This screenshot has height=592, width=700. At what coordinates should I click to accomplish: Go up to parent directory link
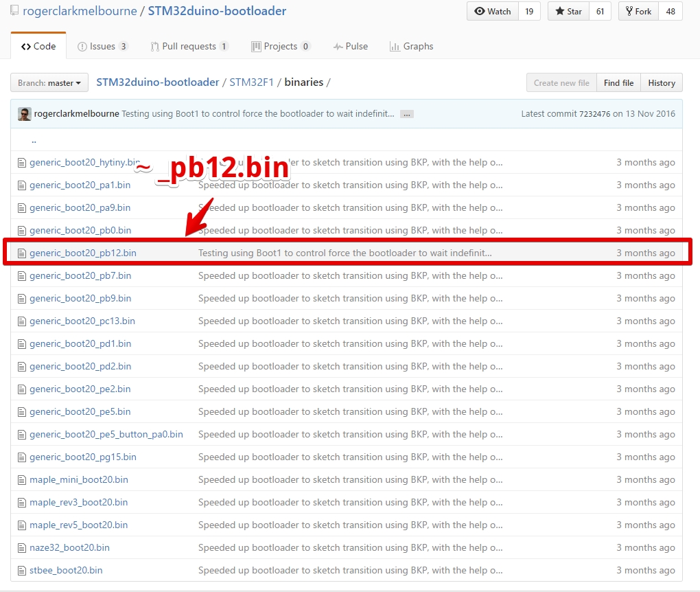pos(34,140)
